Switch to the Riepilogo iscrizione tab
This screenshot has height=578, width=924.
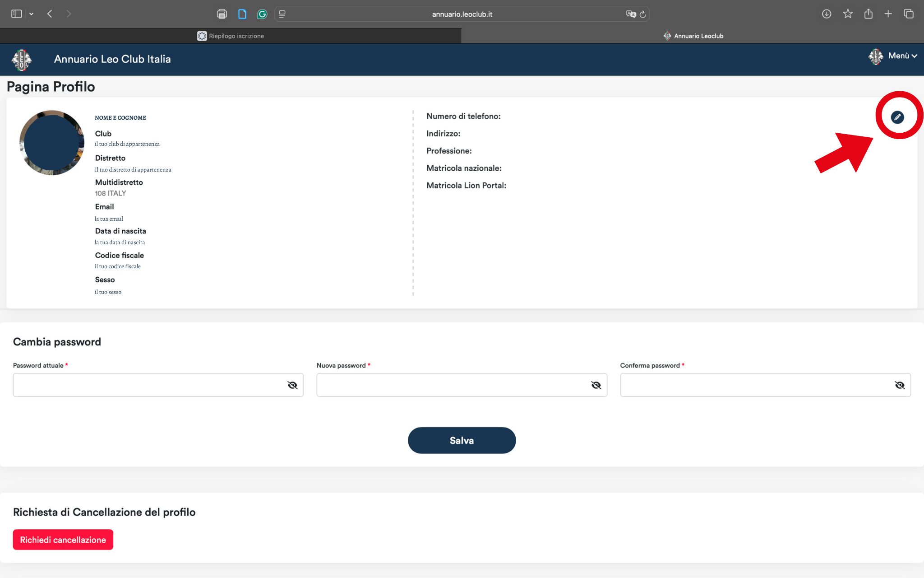[x=231, y=36]
